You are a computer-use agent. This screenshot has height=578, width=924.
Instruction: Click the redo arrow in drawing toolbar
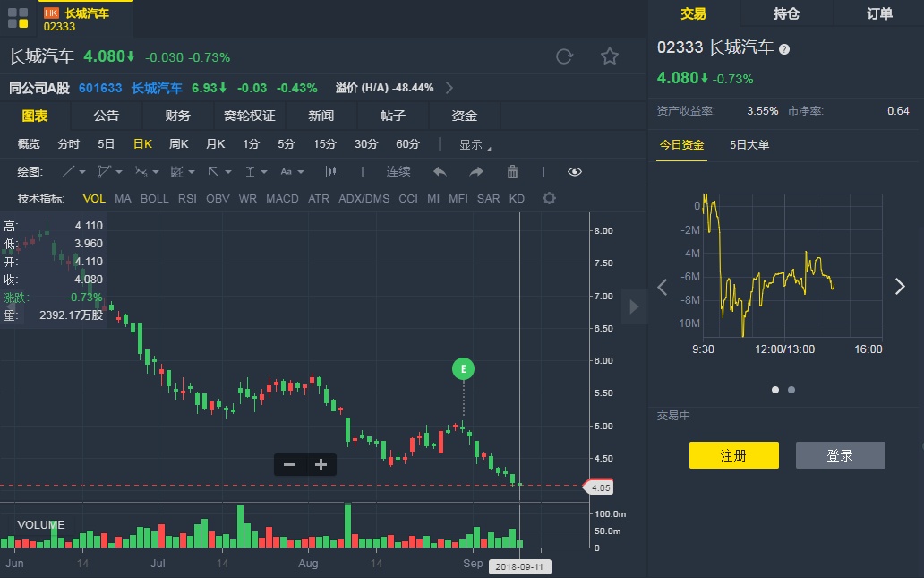pyautogui.click(x=476, y=172)
